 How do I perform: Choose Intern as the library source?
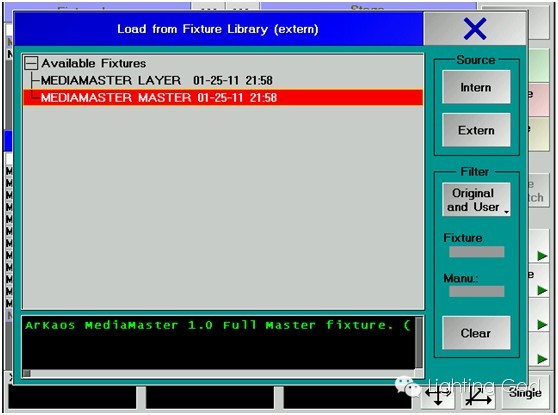[x=476, y=87]
